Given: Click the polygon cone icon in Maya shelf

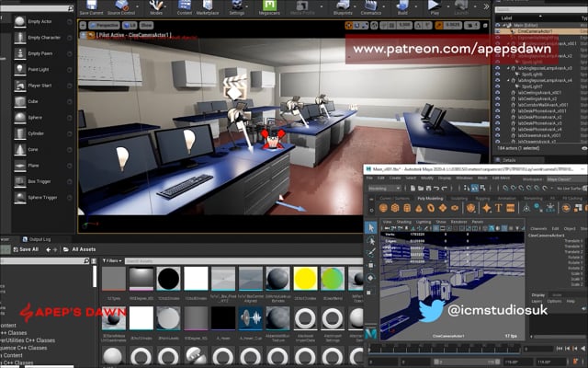Looking at the screenshot, I should 419,208.
